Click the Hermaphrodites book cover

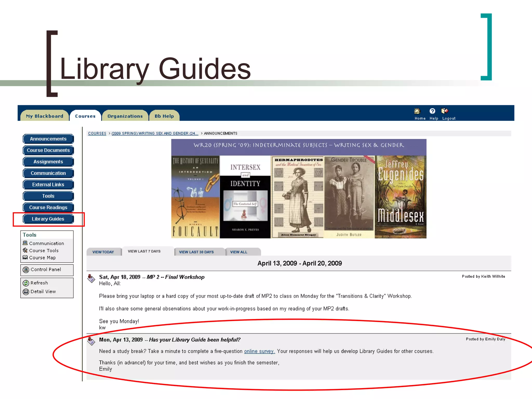pos(297,197)
